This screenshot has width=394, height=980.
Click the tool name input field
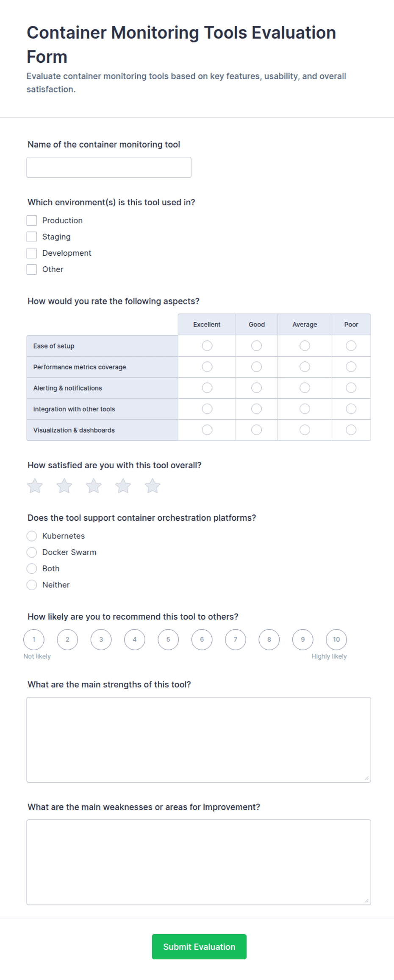pyautogui.click(x=109, y=168)
